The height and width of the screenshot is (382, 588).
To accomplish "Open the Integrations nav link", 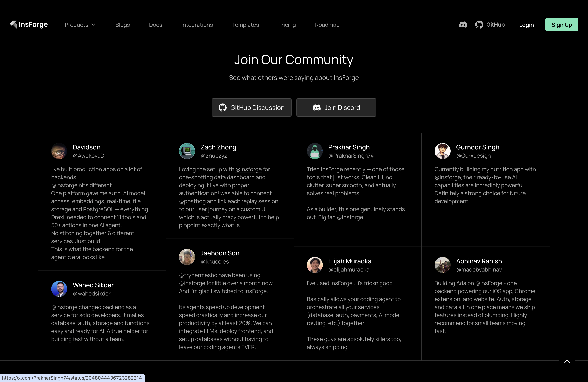I will click(x=197, y=25).
